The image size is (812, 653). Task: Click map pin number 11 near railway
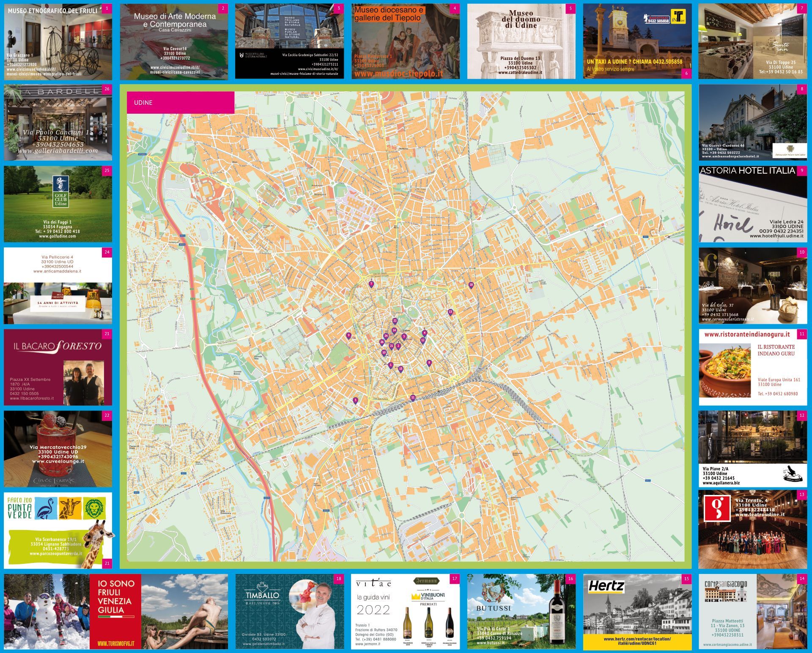click(413, 397)
